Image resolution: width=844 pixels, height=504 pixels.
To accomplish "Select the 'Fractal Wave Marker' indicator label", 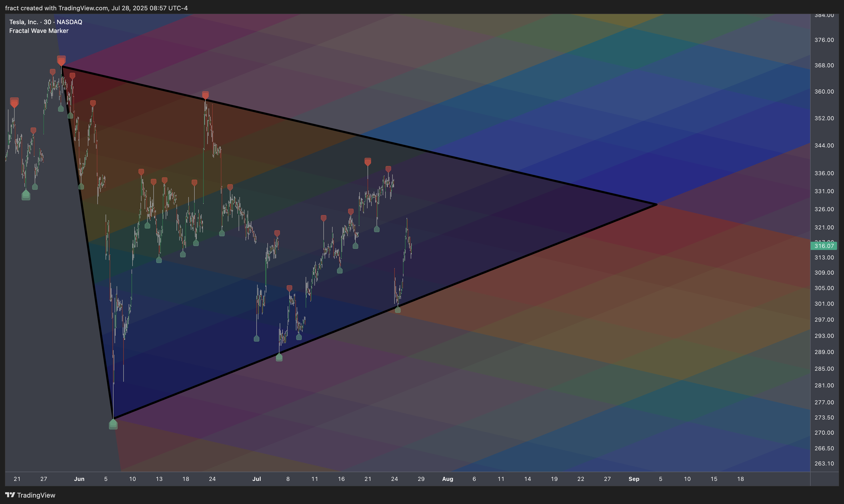I will (39, 31).
